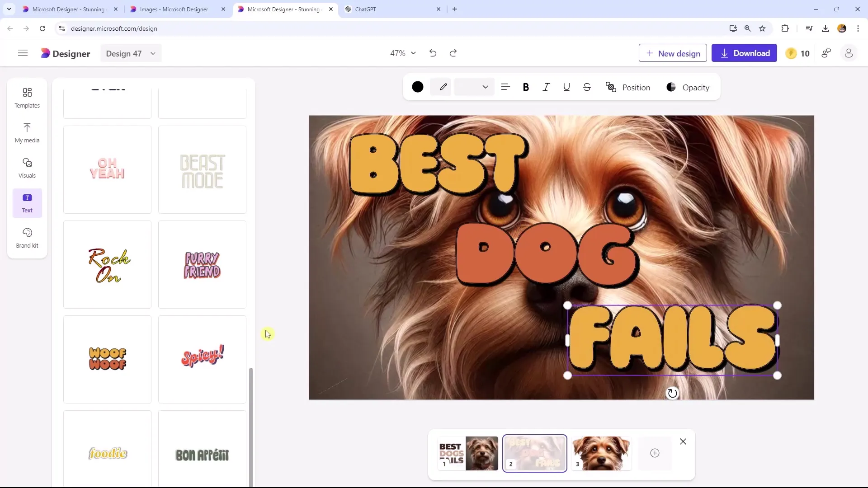Choose the Rock On text style
This screenshot has height=488, width=868.
click(107, 264)
